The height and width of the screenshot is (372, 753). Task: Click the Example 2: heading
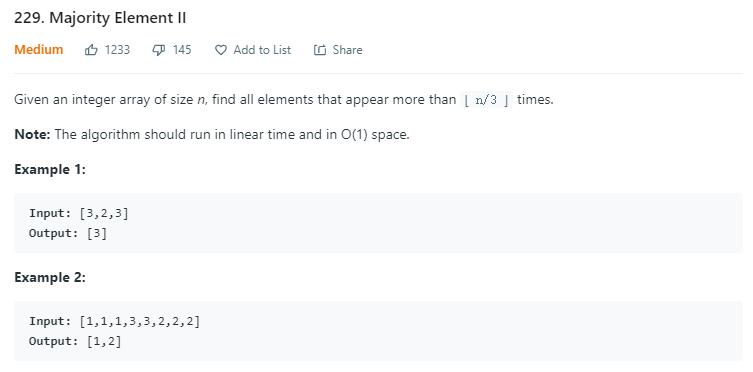click(50, 277)
